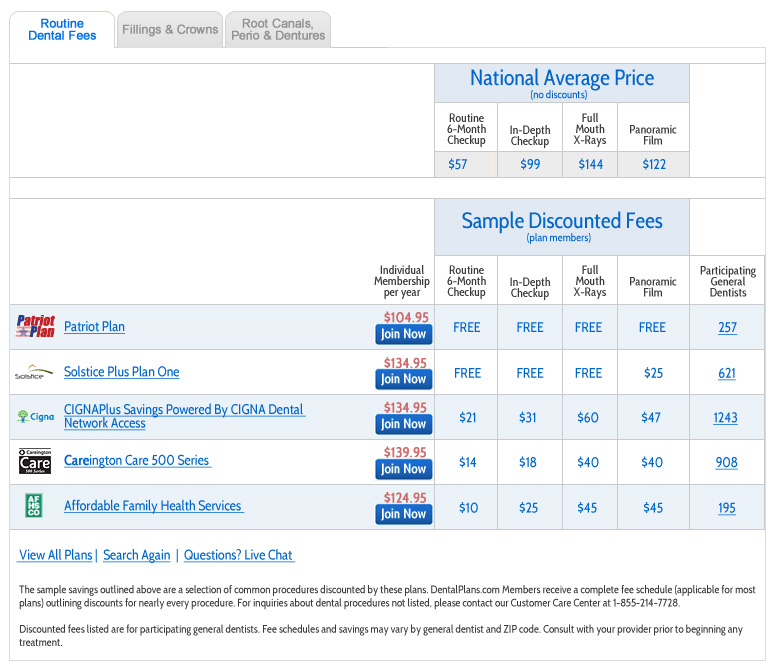Join Now for CIGNAPlus Savings plan
The height and width of the screenshot is (671, 770).
pos(404,424)
